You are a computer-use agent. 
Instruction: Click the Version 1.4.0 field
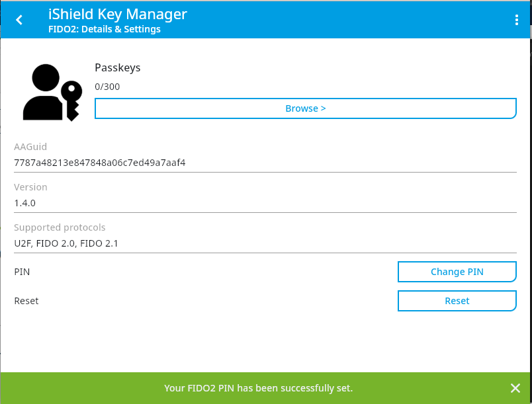[265, 203]
